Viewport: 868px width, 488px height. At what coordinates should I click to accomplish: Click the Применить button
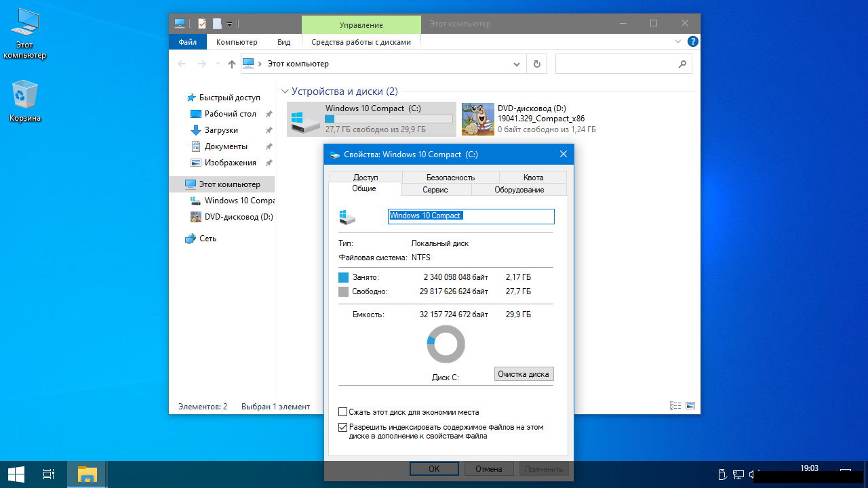tap(544, 469)
